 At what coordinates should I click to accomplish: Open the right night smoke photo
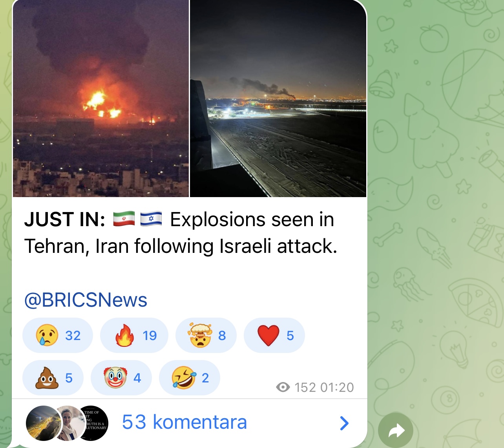(278, 98)
